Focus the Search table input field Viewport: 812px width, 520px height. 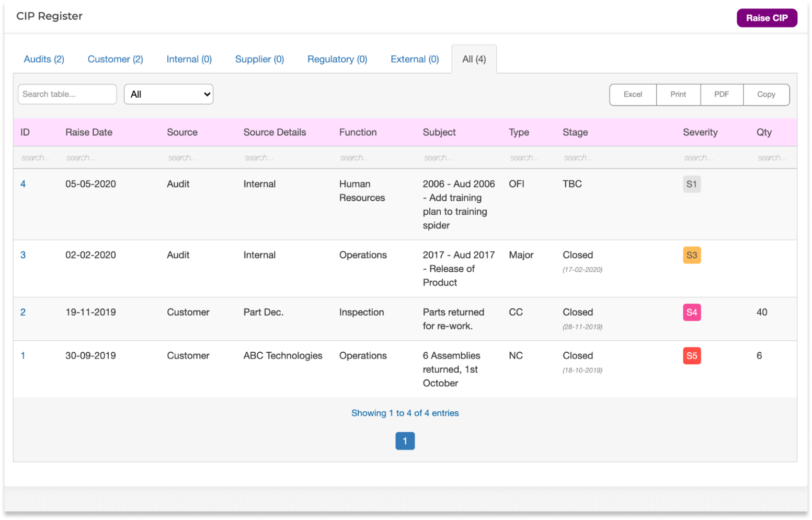[x=67, y=94]
